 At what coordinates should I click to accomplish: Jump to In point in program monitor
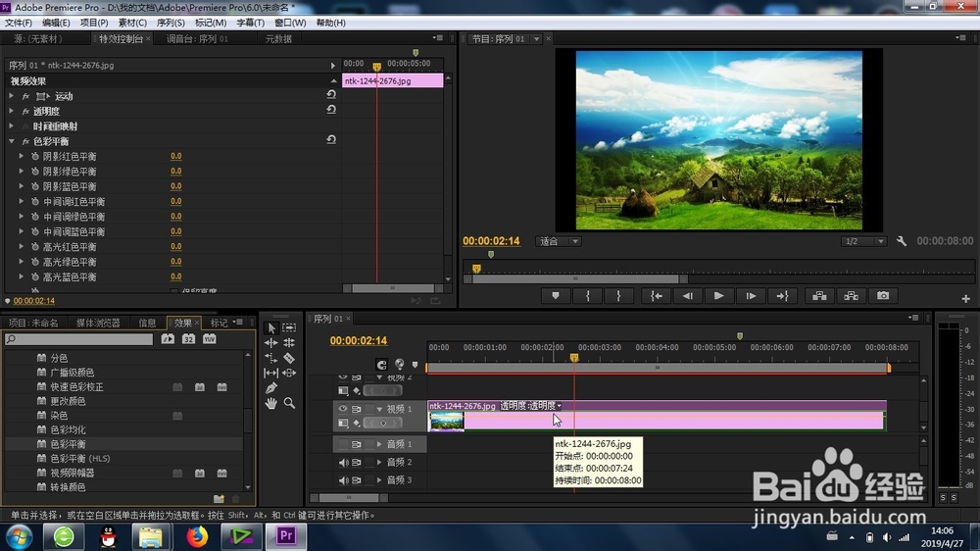657,296
